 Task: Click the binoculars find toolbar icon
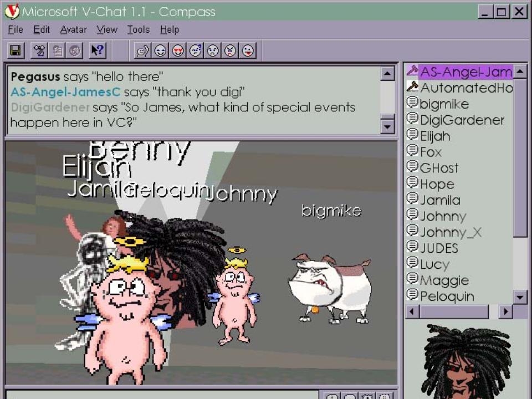tap(39, 51)
